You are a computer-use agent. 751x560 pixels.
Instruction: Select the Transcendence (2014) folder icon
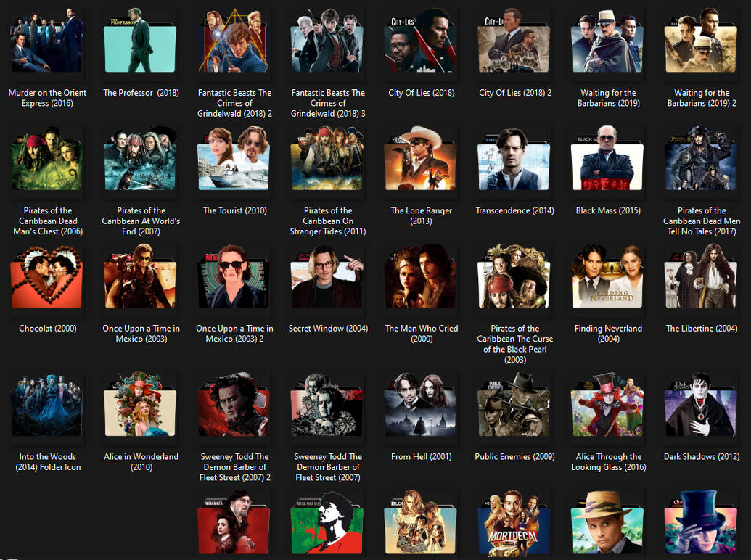(514, 160)
